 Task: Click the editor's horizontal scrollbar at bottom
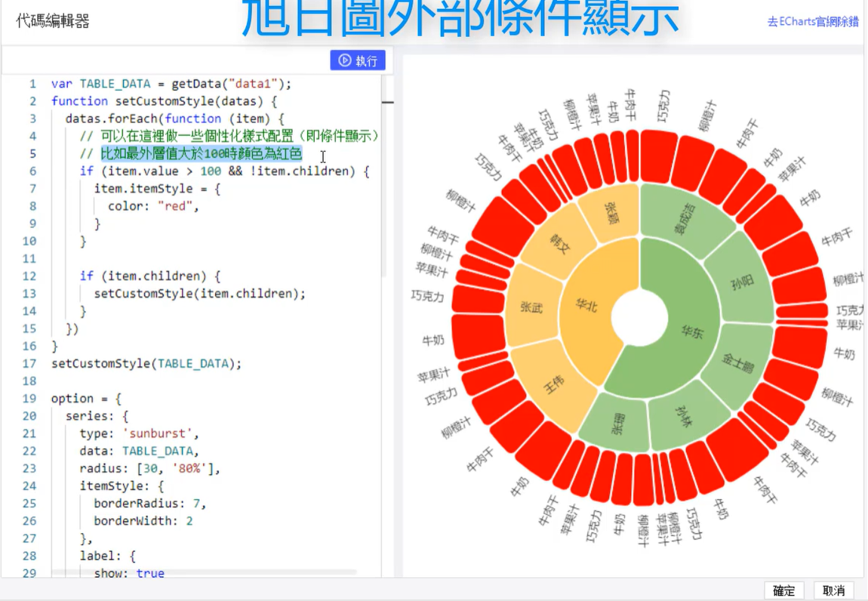click(204, 573)
